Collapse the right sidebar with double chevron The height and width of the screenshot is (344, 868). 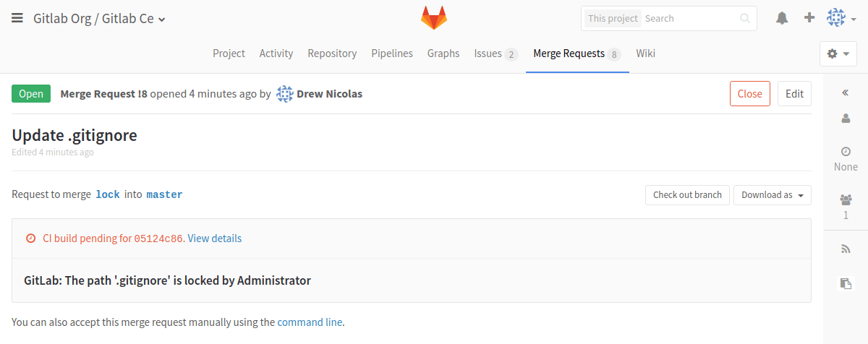845,93
